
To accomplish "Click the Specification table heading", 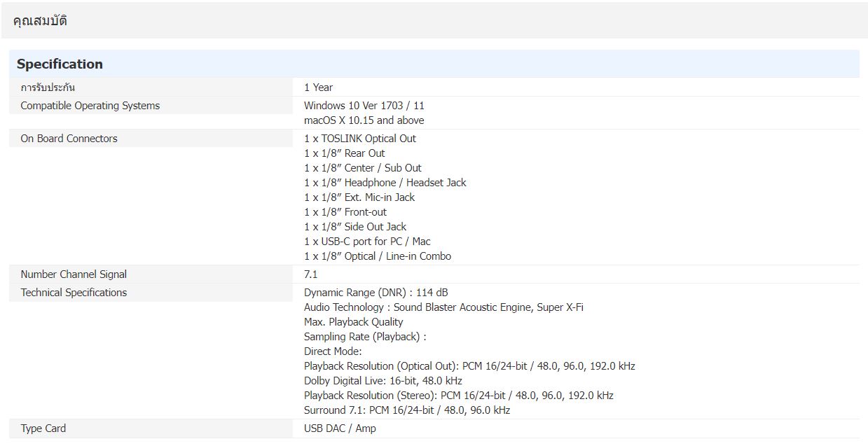I will (60, 64).
